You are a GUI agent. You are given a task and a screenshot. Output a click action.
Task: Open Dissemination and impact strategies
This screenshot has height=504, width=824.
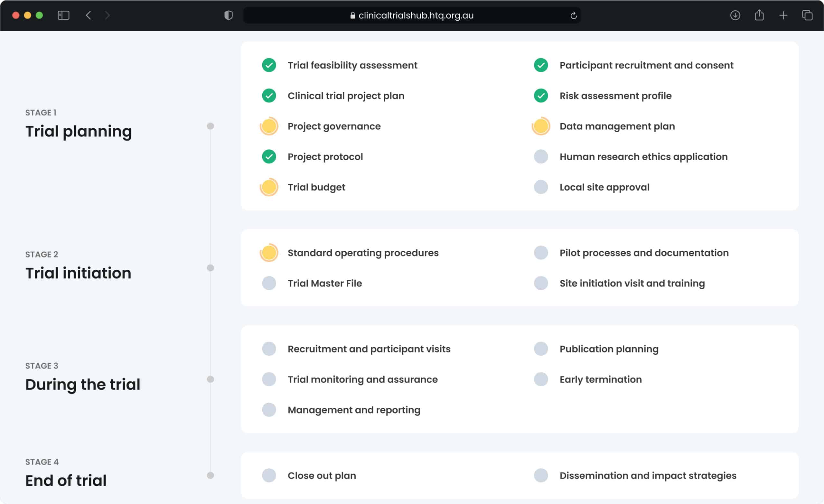pyautogui.click(x=648, y=476)
